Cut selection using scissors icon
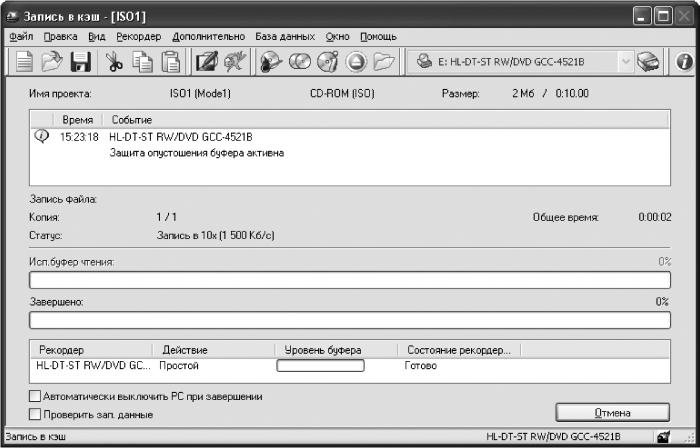Screen dimensions: 700x448 pyautogui.click(x=114, y=62)
